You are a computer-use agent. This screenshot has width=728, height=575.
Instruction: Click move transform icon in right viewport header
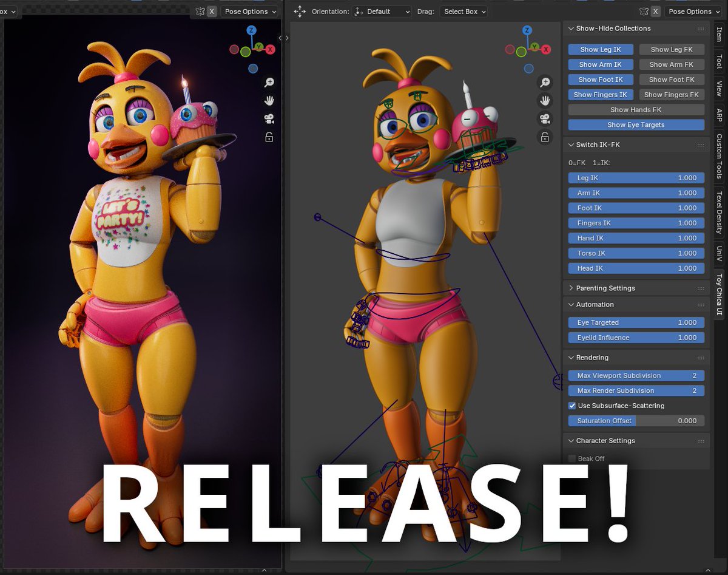pos(300,12)
